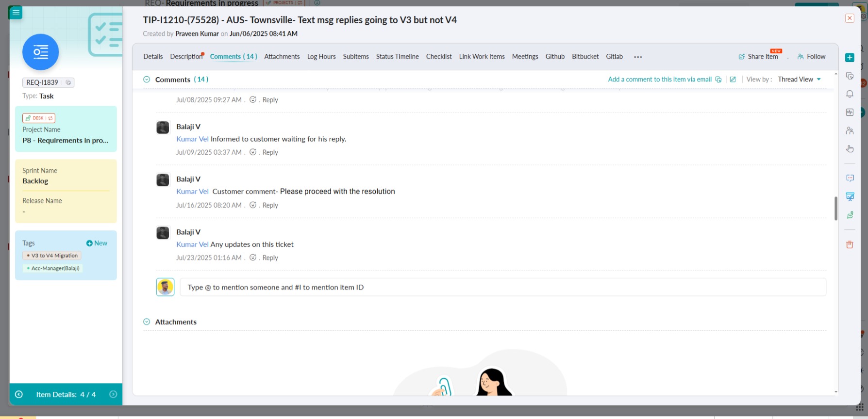Click the presentation board icon in right sidebar
The image size is (868, 419).
click(x=850, y=196)
